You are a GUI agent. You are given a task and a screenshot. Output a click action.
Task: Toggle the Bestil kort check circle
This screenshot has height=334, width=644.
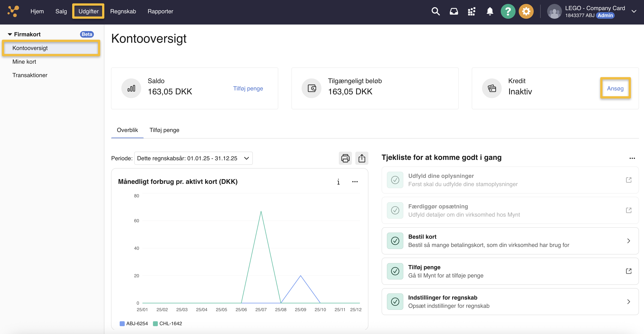coord(395,241)
